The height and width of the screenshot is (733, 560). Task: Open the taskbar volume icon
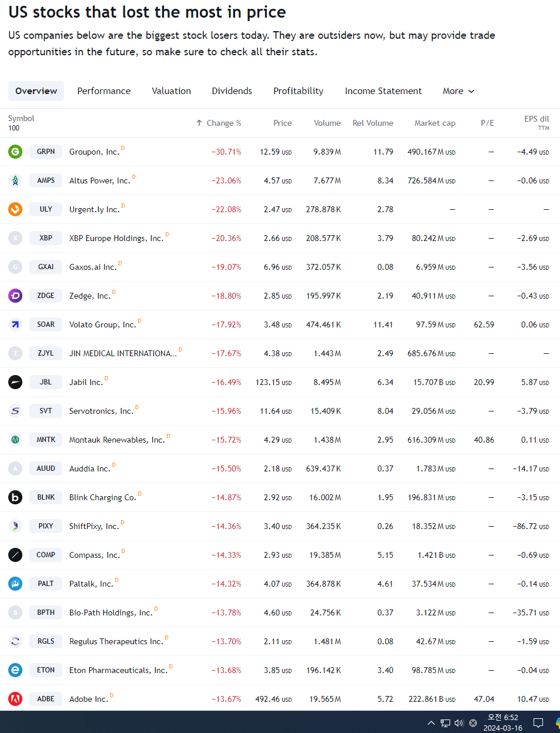click(x=459, y=723)
